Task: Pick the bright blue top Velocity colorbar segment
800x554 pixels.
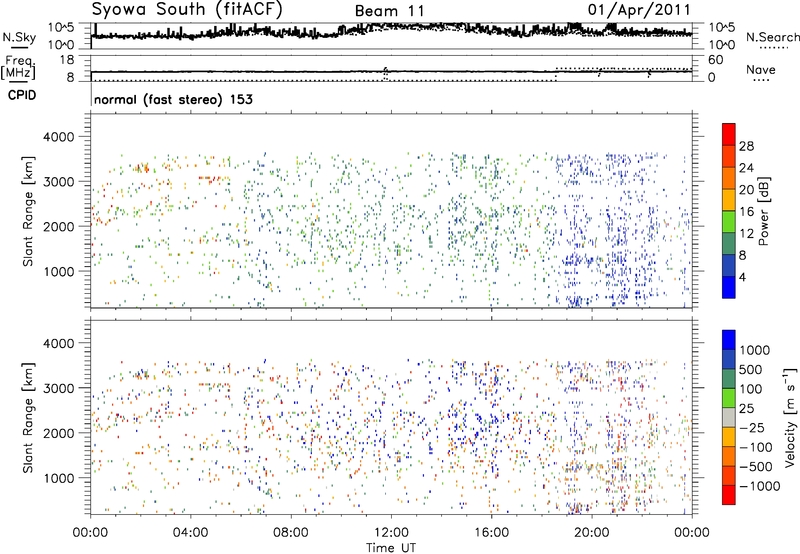Action: point(729,340)
